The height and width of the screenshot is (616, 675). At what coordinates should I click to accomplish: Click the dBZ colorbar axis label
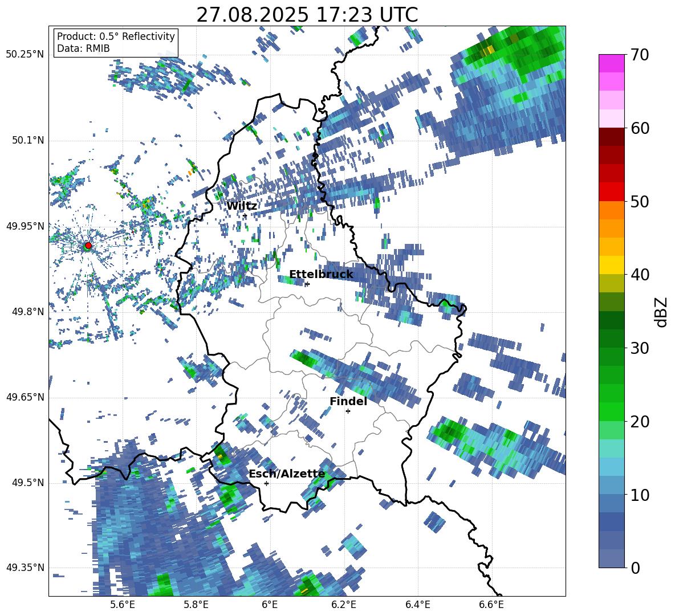662,312
